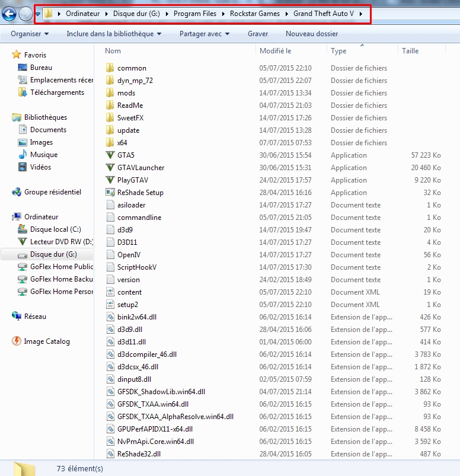Viewport: 460px width, 476px height.
Task: Click the Vidéos film icon in sidebar
Action: (x=23, y=167)
